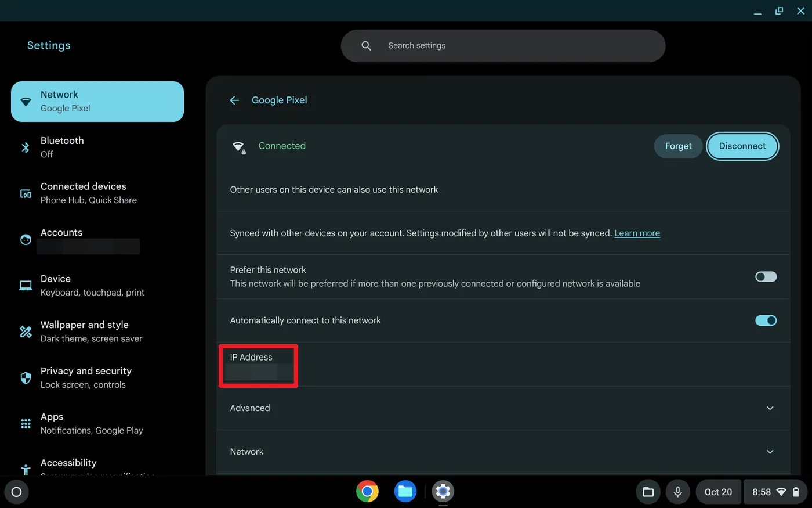This screenshot has height=508, width=812.
Task: Click the laptop Device icon in sidebar
Action: 26,286
